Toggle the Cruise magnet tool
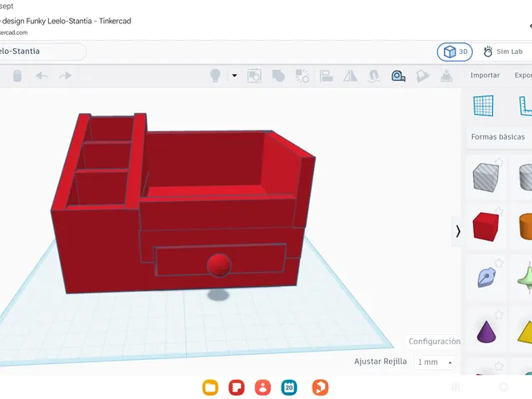This screenshot has width=532, height=399. click(374, 76)
